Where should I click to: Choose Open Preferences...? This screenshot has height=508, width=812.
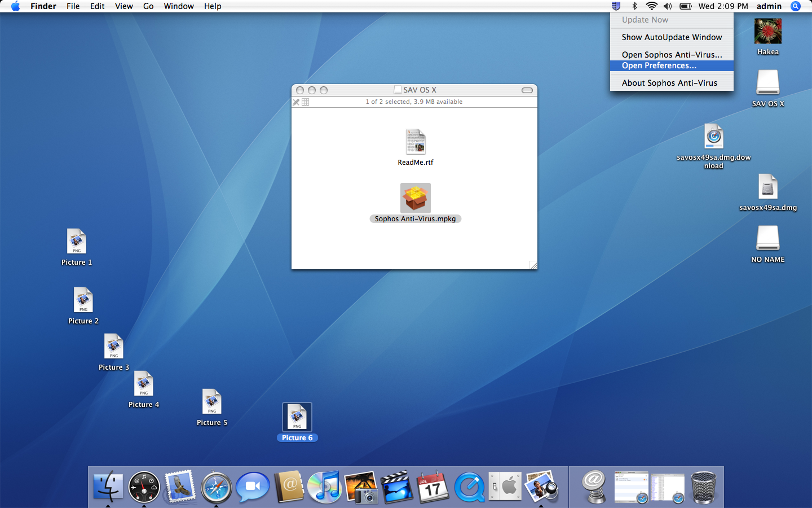672,65
